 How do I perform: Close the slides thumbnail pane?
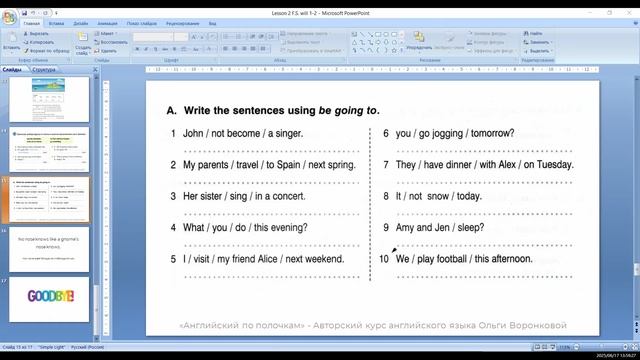pos(95,70)
